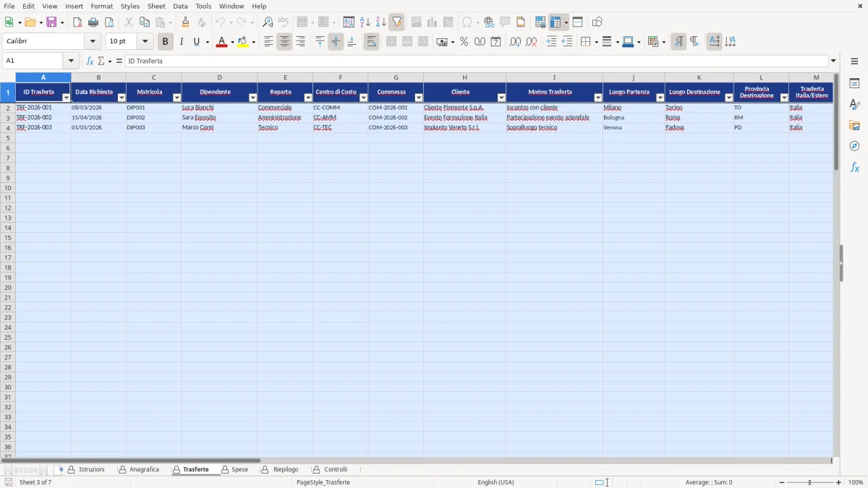Toggle the AutoFilter funnel button

tap(397, 22)
